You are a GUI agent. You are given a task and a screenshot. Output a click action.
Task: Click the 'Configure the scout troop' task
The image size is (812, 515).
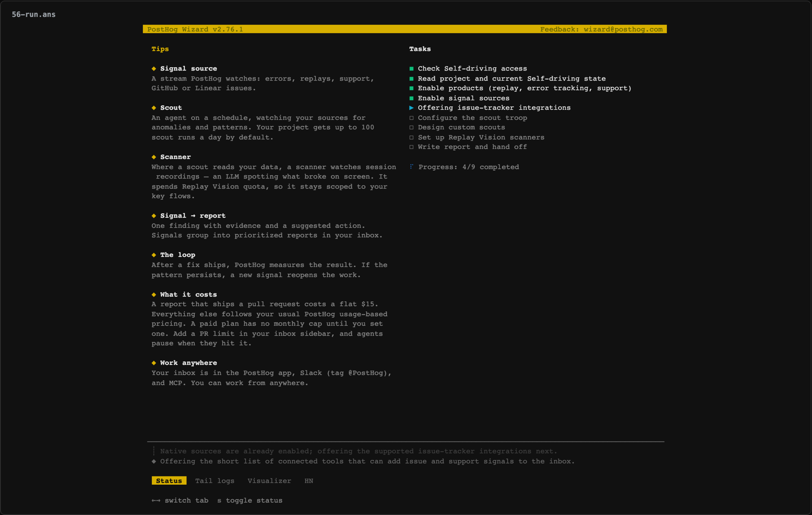pos(472,118)
